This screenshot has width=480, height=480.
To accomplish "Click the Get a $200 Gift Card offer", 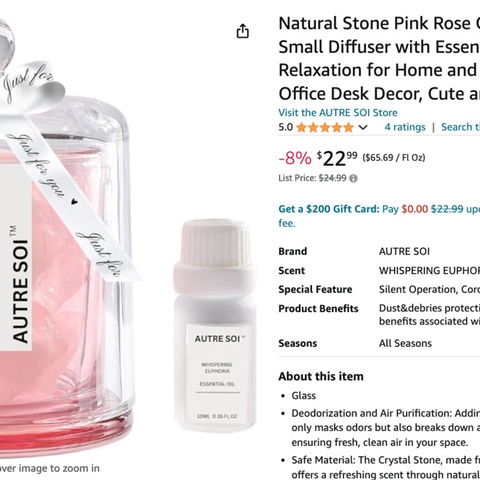I will (x=329, y=209).
